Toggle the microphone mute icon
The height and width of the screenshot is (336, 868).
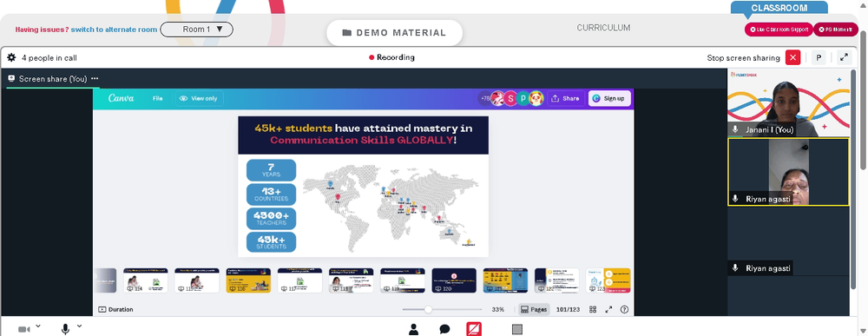(65, 329)
